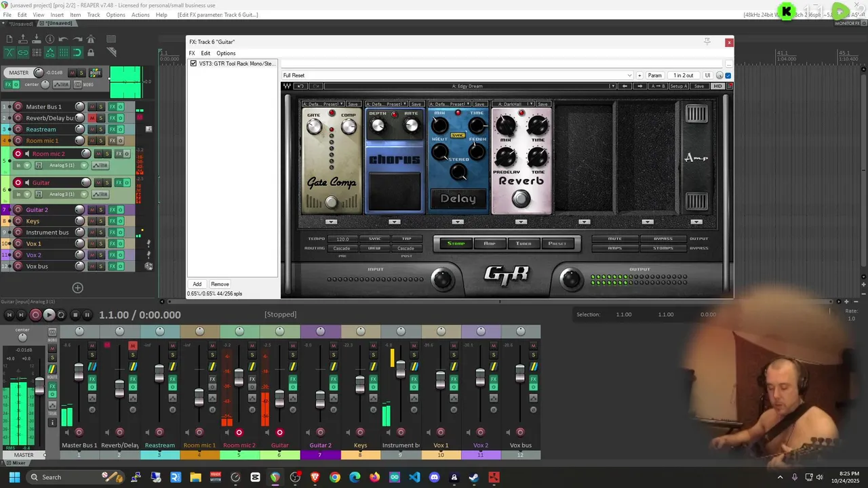The height and width of the screenshot is (488, 868).
Task: Toggle auto-crossfade icon in toolbar
Action: tap(9, 52)
